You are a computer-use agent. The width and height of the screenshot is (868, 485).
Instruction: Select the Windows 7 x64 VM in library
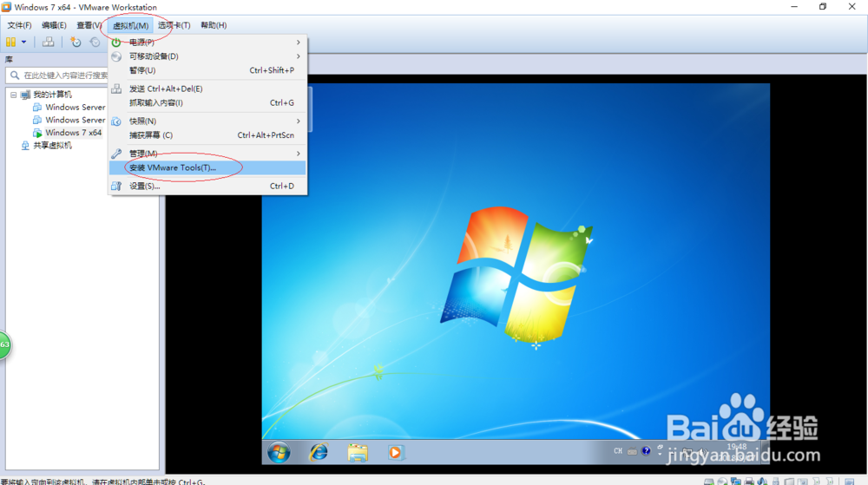(x=73, y=133)
